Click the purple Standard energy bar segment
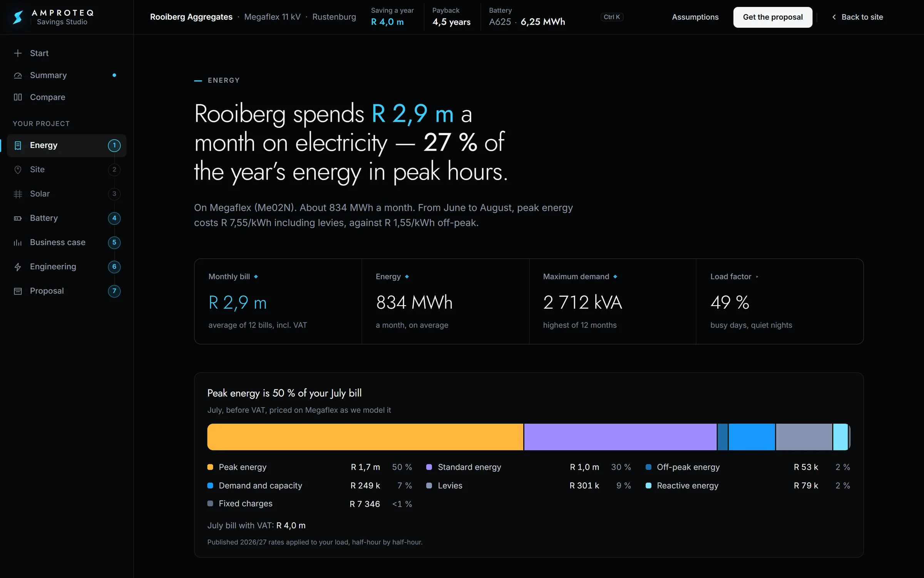 point(620,437)
